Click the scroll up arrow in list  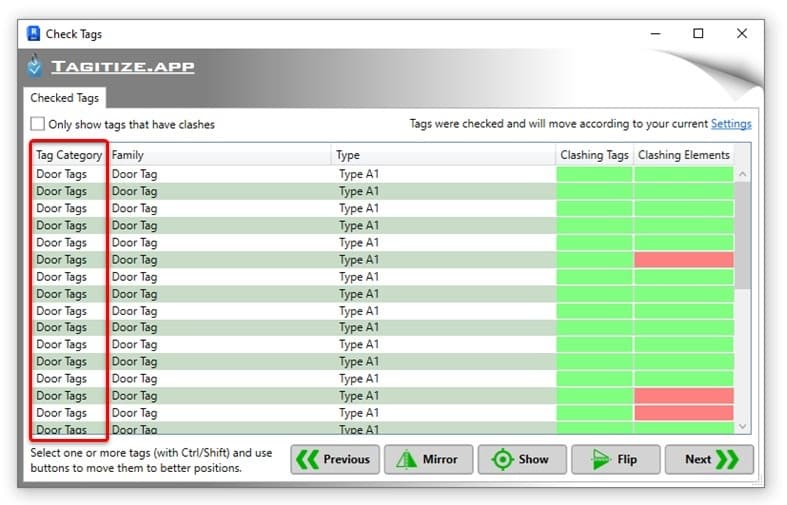point(743,174)
